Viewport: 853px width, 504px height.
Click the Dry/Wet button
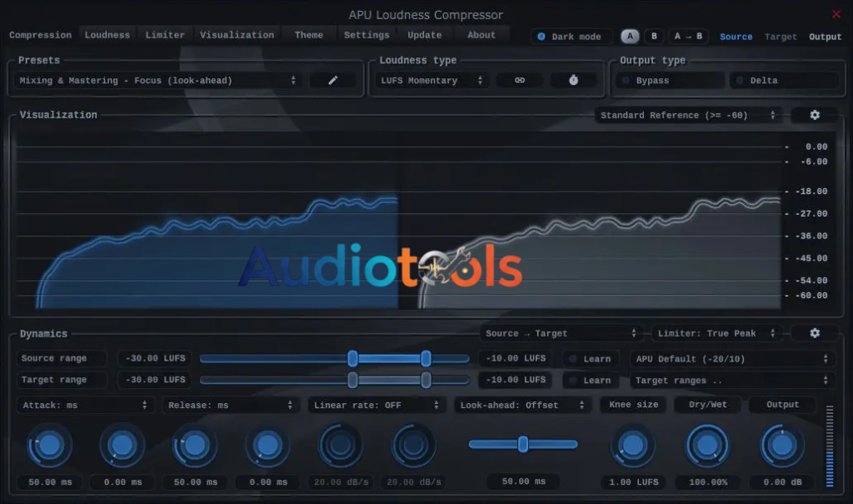click(706, 404)
